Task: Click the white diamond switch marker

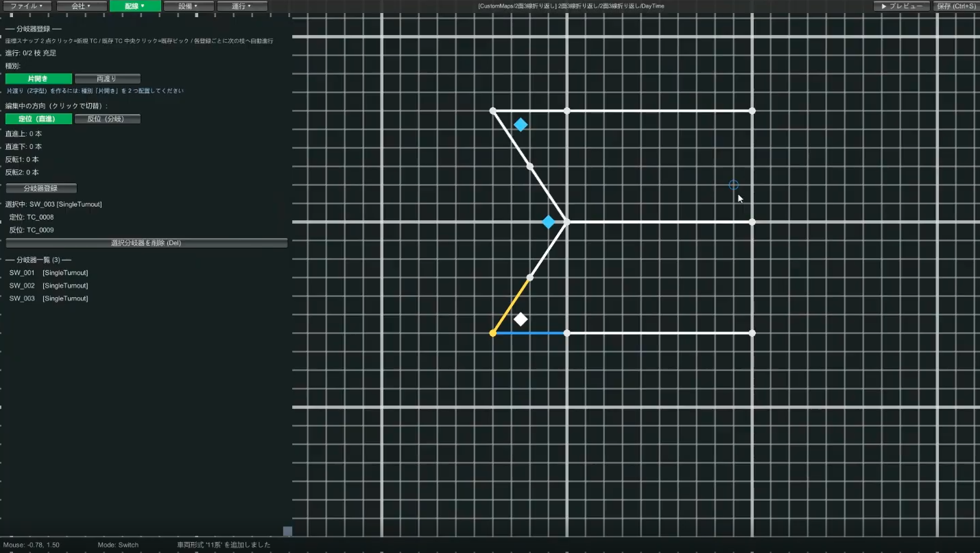Action: 521,319
